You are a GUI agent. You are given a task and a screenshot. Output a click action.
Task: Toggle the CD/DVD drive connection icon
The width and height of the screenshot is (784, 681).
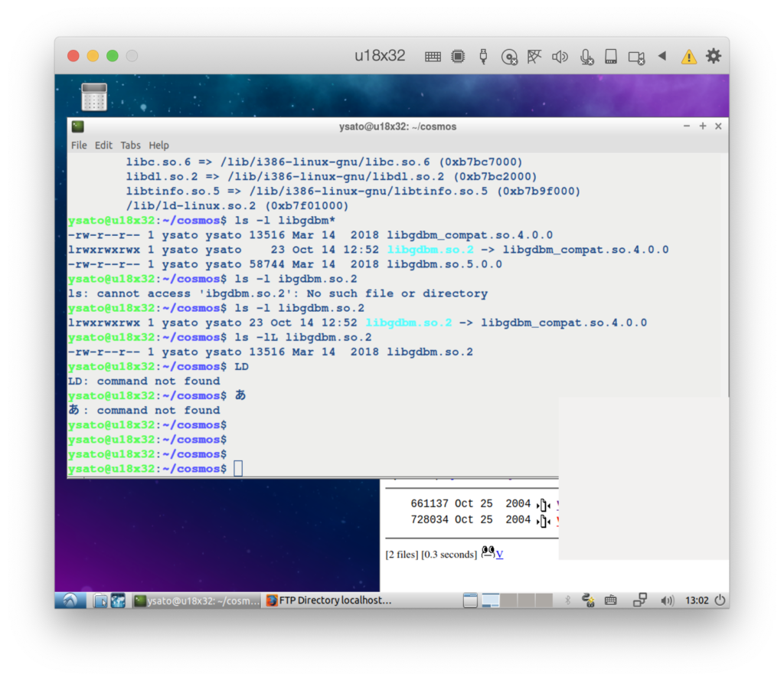(x=509, y=56)
